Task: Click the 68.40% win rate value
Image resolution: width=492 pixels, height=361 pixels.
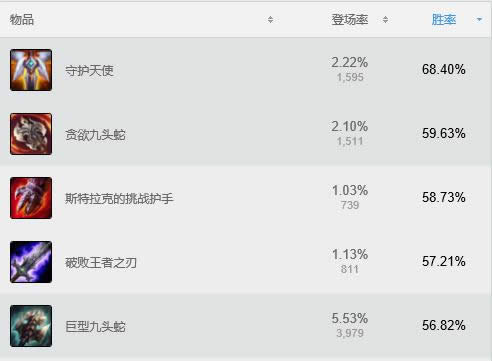Action: click(444, 69)
